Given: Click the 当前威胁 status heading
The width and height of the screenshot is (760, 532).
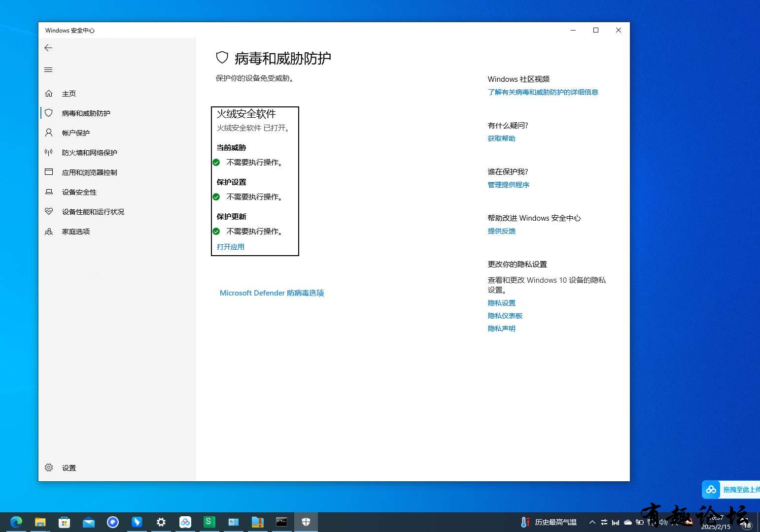Looking at the screenshot, I should point(231,148).
